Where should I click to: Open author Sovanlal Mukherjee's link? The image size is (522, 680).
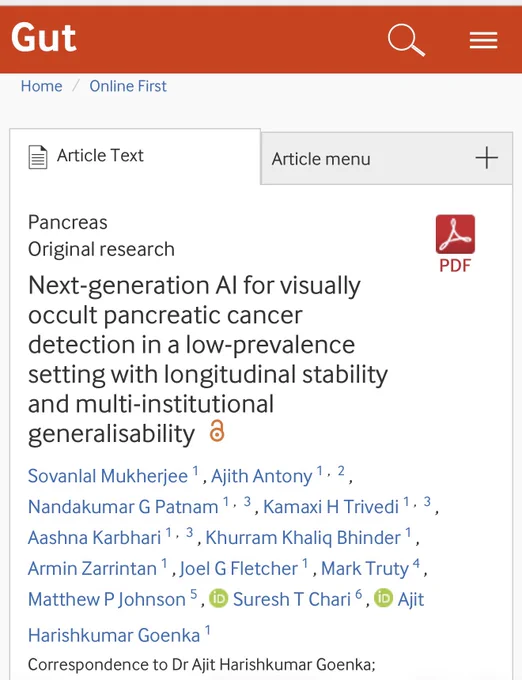108,476
